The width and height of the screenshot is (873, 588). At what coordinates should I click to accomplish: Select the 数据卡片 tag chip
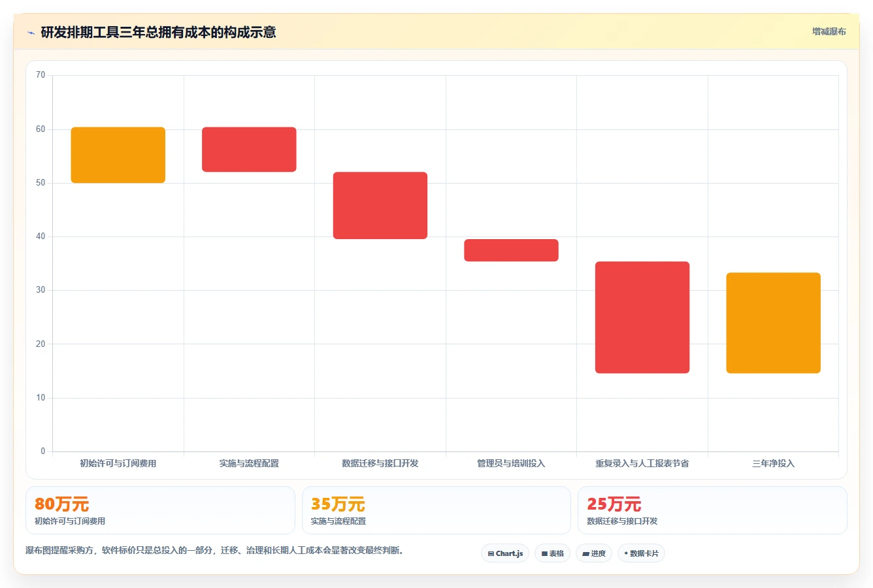(x=641, y=553)
